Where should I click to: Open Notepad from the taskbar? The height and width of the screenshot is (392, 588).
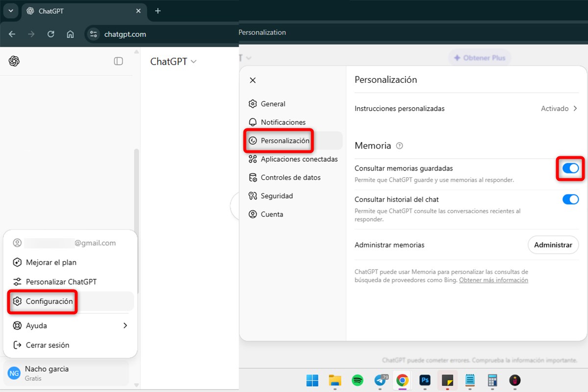pyautogui.click(x=470, y=380)
